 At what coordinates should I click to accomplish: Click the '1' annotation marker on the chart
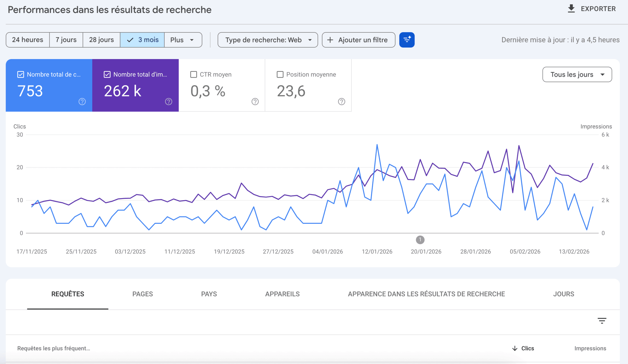(420, 240)
